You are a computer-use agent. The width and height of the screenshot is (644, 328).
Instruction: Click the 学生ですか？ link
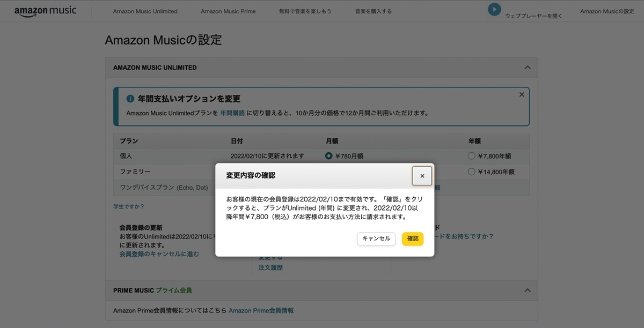(x=128, y=206)
